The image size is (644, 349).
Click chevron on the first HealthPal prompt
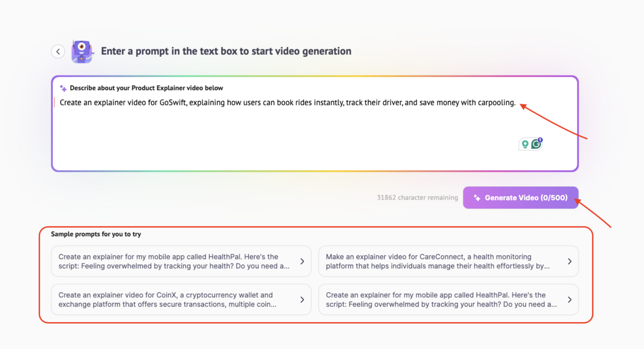tap(302, 262)
